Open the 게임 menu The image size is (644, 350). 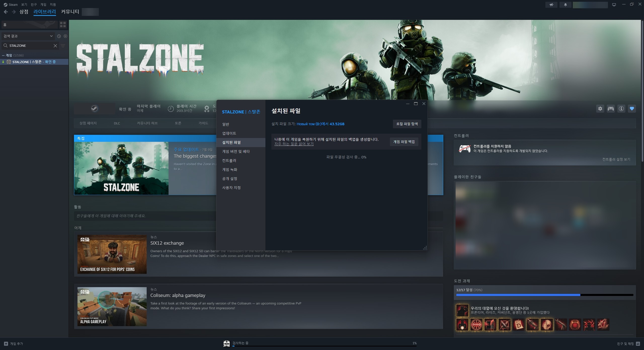click(x=43, y=5)
